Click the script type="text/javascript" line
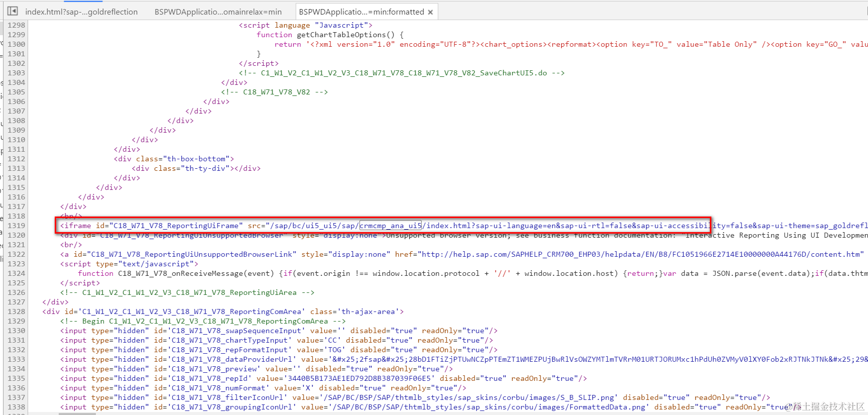The width and height of the screenshot is (868, 415). point(130,264)
